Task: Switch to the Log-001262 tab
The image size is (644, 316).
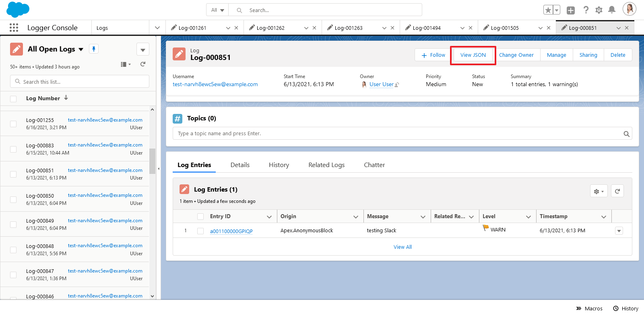Action: click(x=270, y=28)
